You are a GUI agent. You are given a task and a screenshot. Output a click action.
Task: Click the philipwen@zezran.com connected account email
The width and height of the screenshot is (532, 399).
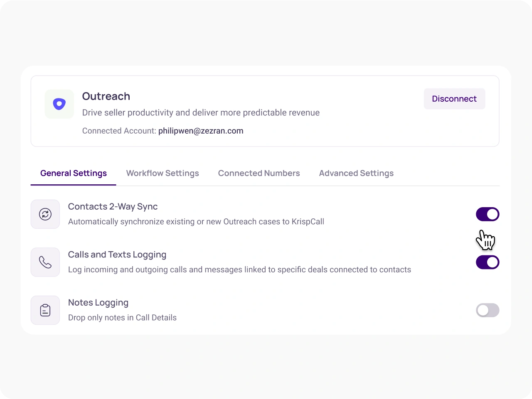click(x=201, y=131)
